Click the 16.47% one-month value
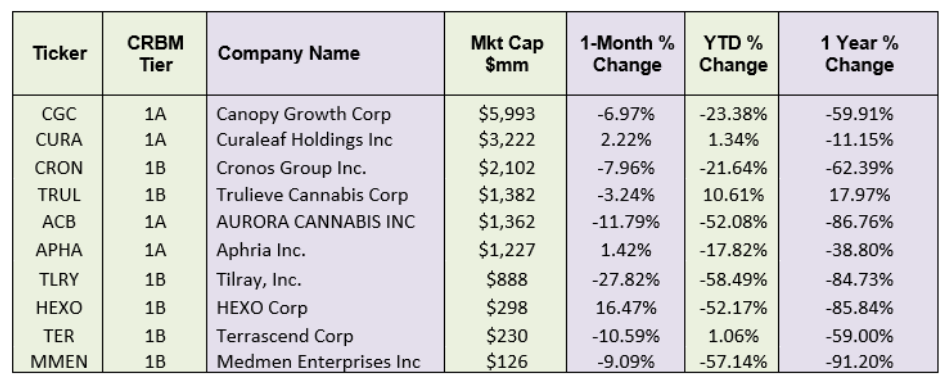The width and height of the screenshot is (950, 384). pos(626,308)
